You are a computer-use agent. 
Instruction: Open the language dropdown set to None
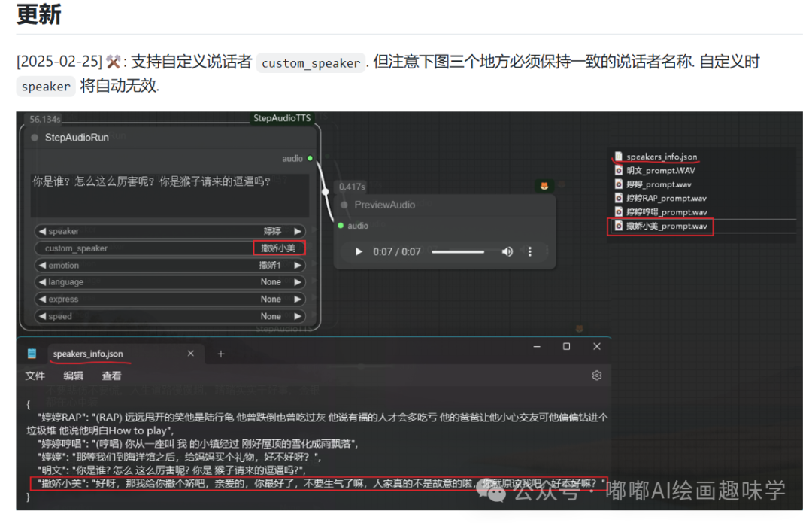point(170,282)
